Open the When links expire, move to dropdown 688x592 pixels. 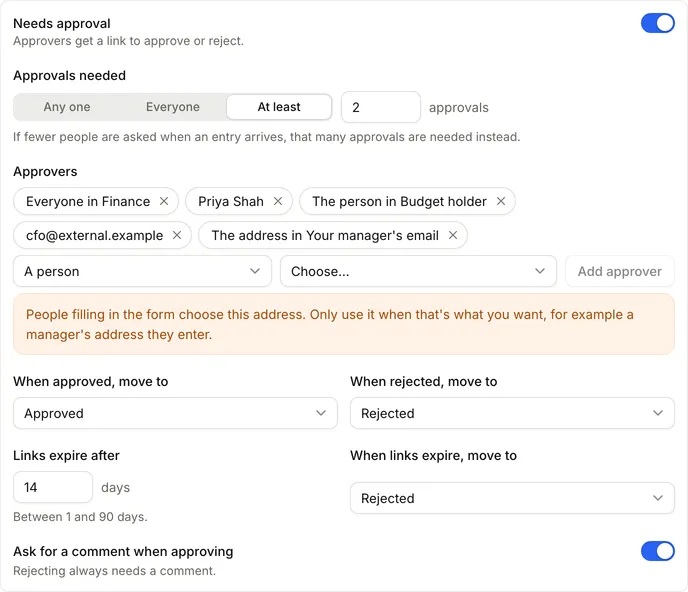pos(512,499)
